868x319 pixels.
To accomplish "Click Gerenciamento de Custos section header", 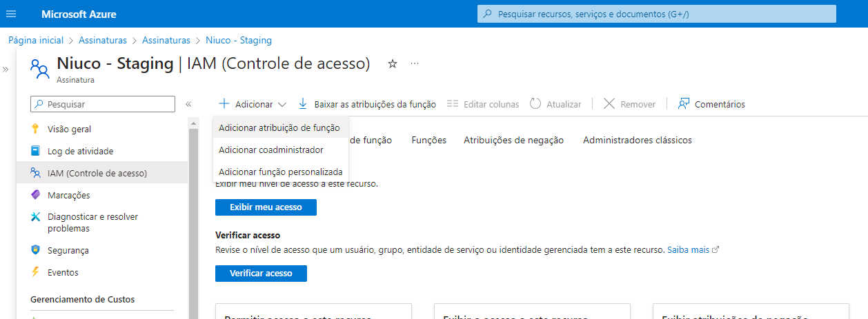I will point(83,299).
